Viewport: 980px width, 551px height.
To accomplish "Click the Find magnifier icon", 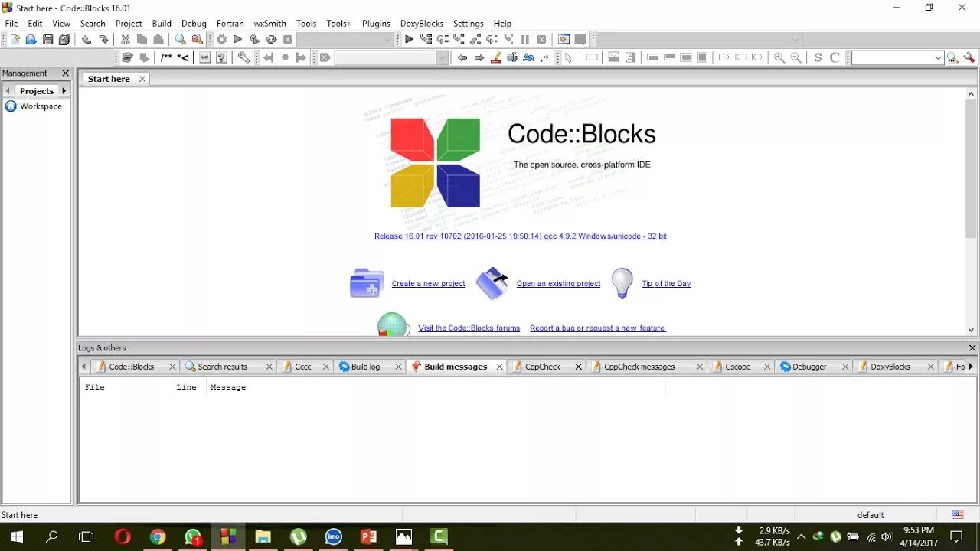I will (181, 40).
